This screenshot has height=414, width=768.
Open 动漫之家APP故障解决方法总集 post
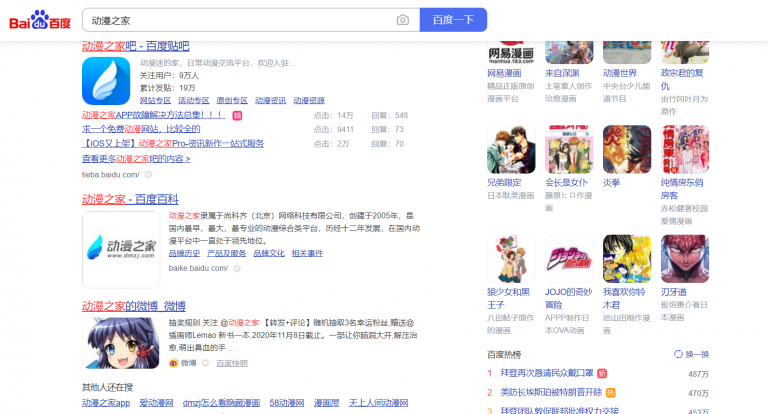(x=153, y=115)
